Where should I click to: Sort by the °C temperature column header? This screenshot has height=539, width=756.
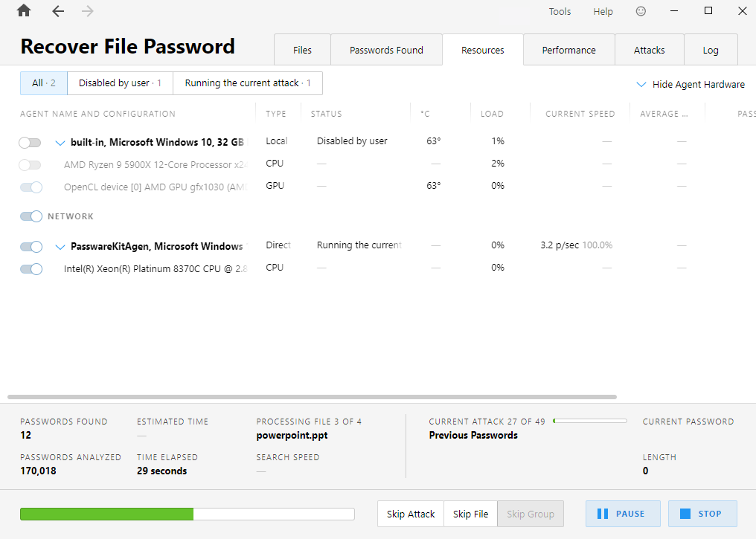click(x=425, y=114)
